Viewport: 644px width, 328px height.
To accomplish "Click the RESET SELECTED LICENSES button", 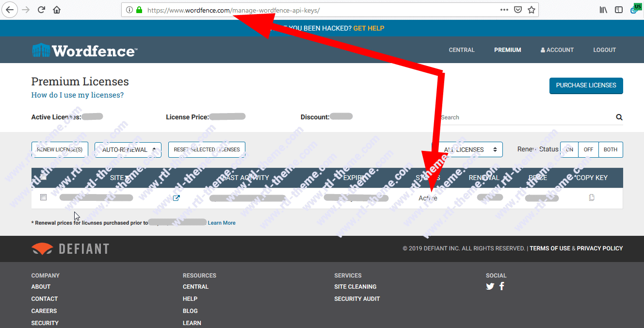I will (207, 149).
